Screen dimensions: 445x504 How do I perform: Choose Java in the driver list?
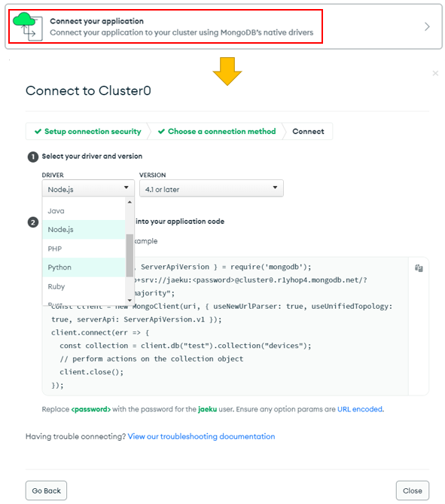coord(84,211)
